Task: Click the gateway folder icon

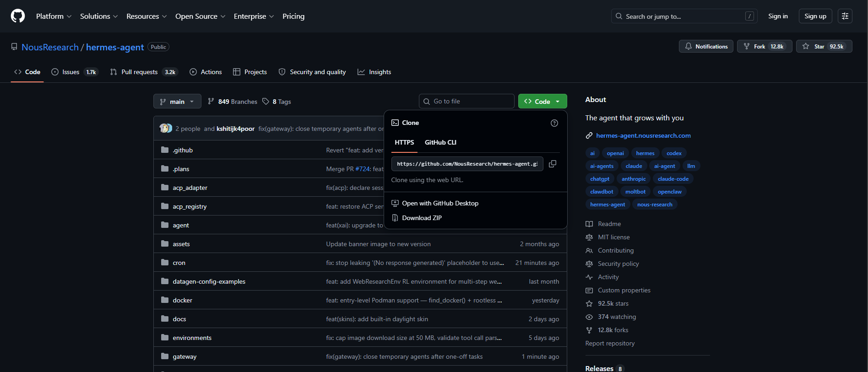Action: pyautogui.click(x=165, y=356)
